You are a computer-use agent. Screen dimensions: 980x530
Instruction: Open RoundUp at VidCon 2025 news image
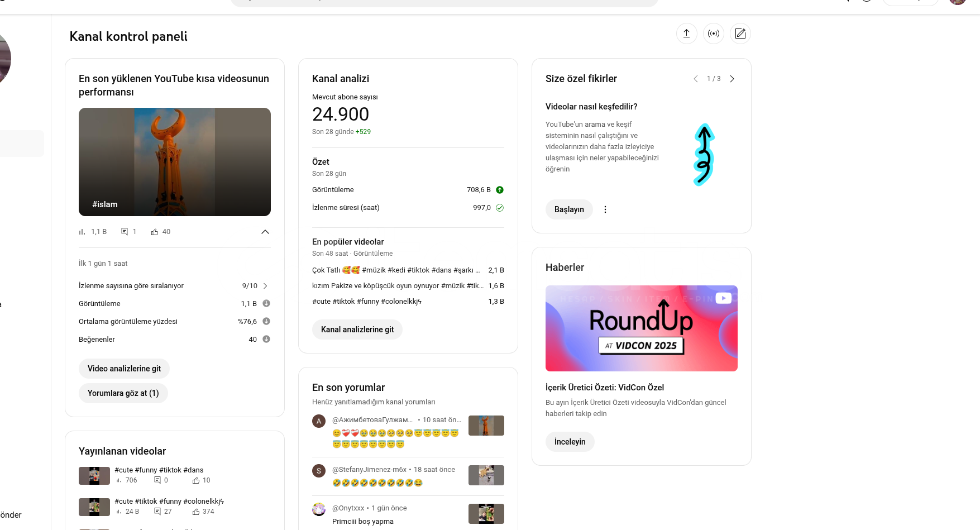(642, 328)
